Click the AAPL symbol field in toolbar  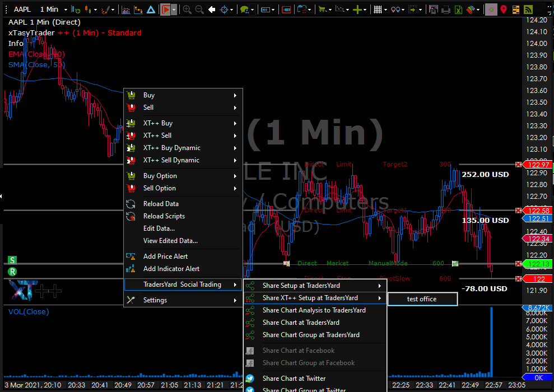pos(22,10)
